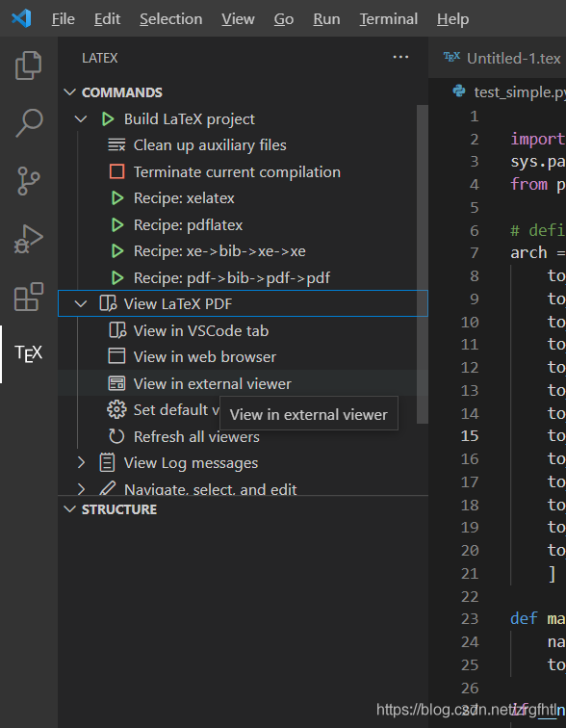Click icon beside View in VSCode tab
The height and width of the screenshot is (728, 566).
(x=117, y=330)
